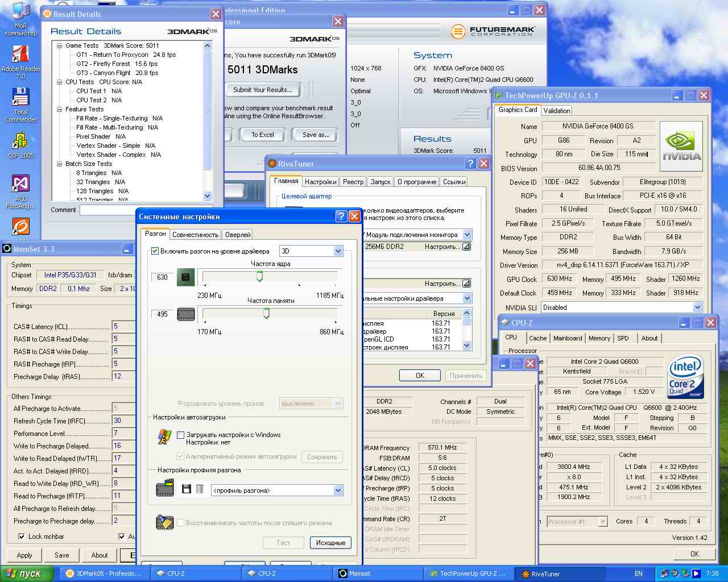Viewport: 728px width, 582px height.
Task: Toggle Включить разгон на уровне драйвера checkbox
Action: (x=155, y=251)
